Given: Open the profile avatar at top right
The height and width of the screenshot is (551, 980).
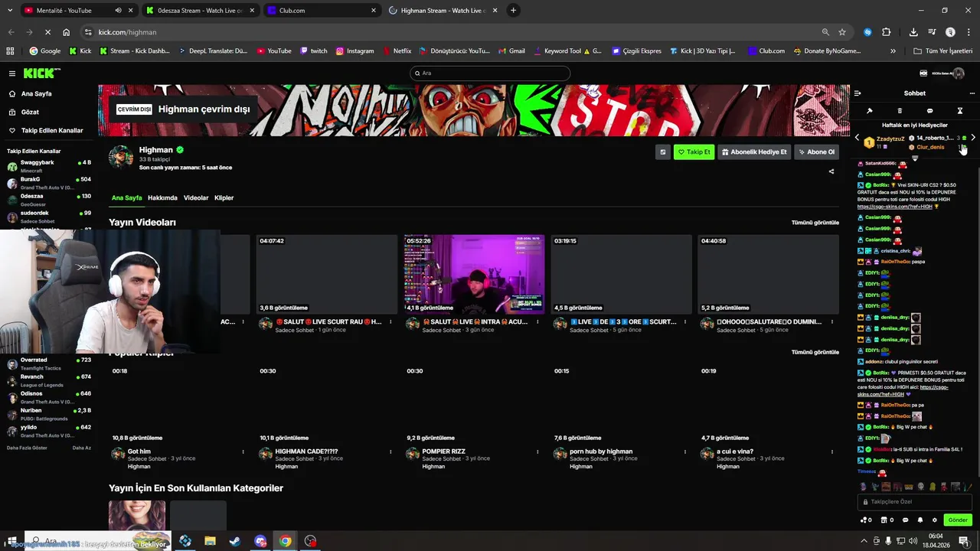Looking at the screenshot, I should [959, 73].
